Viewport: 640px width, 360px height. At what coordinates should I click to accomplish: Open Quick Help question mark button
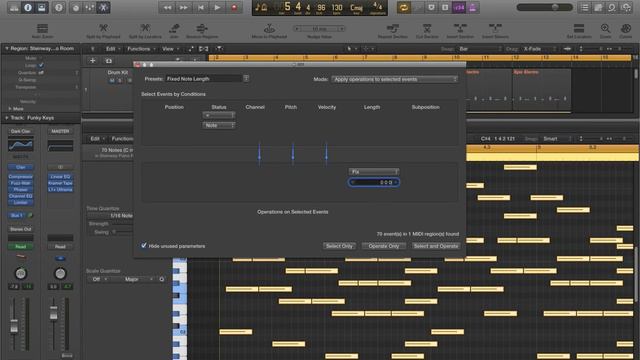59,8
